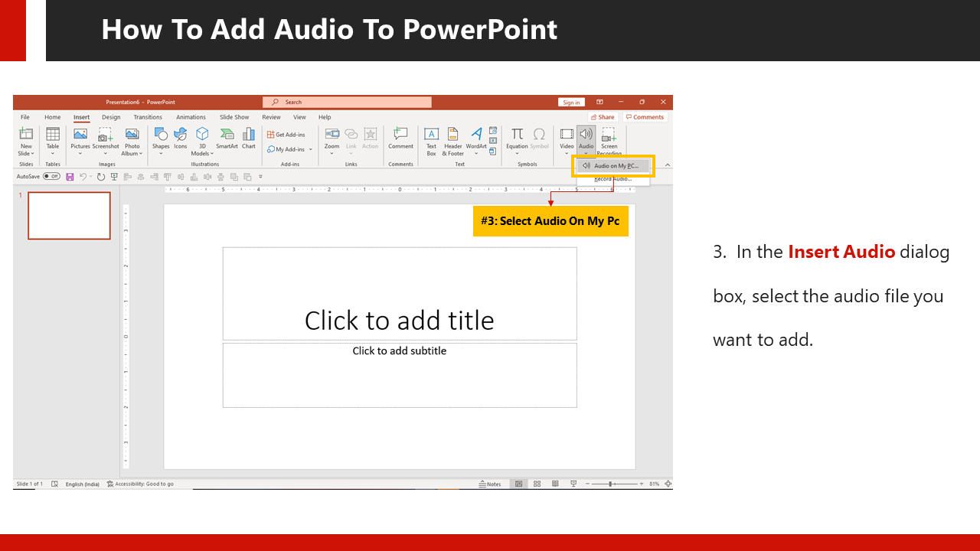Click the Search box in title bar

347,102
